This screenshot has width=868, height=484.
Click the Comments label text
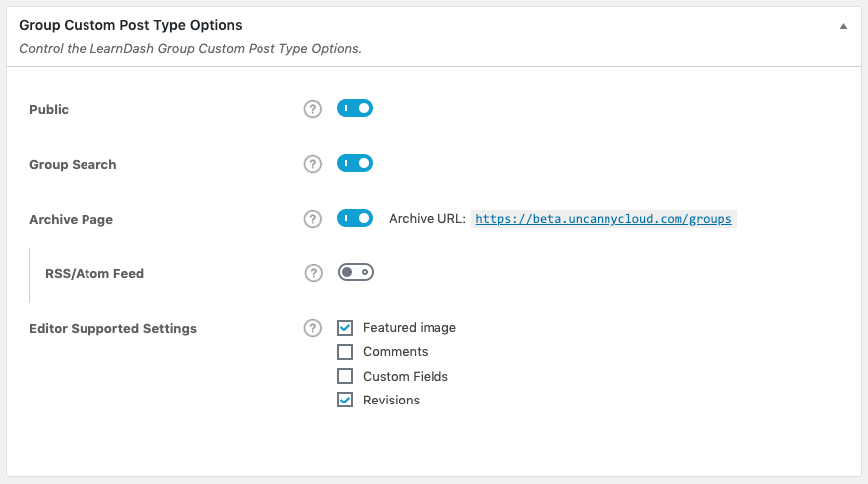396,352
